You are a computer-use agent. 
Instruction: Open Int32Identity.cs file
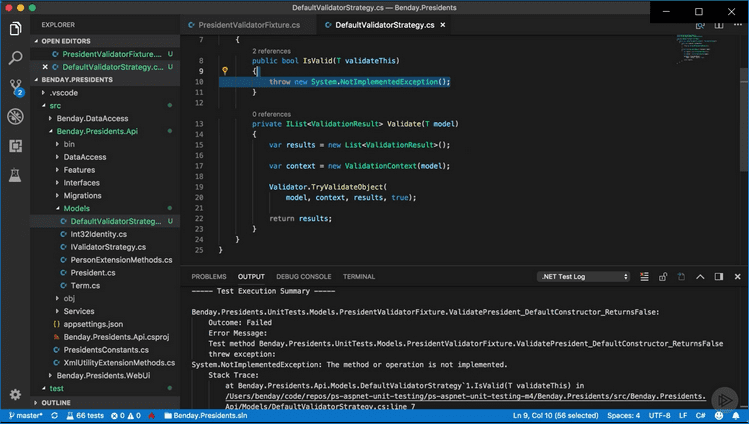tap(105, 234)
